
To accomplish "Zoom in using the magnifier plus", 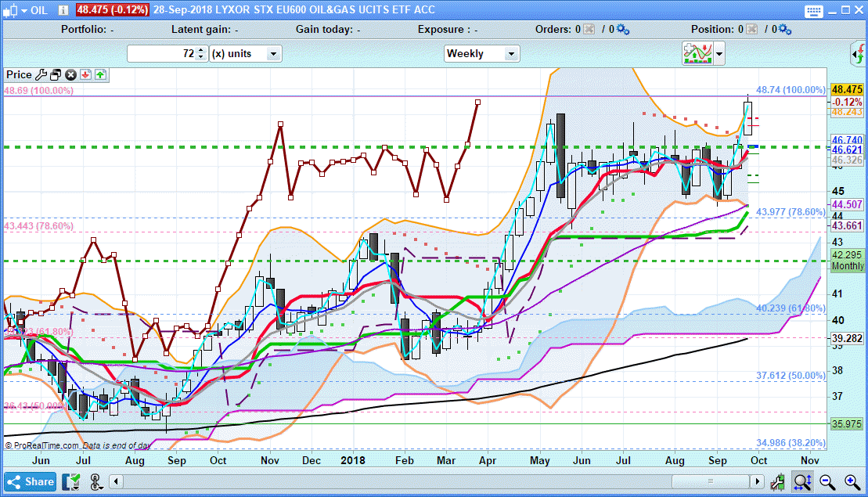I will coord(851,481).
